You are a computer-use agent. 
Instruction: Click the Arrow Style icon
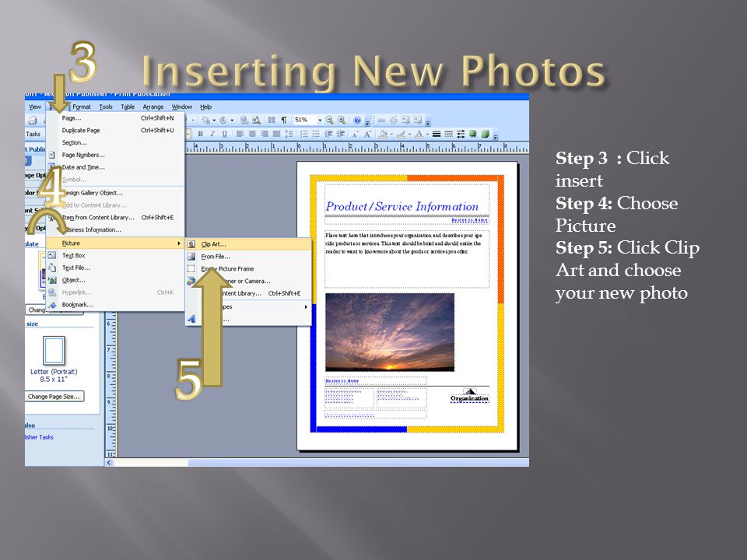pos(461,134)
